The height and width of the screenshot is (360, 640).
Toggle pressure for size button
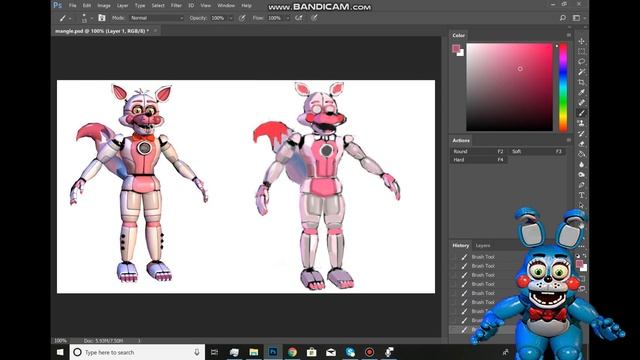pos(314,18)
